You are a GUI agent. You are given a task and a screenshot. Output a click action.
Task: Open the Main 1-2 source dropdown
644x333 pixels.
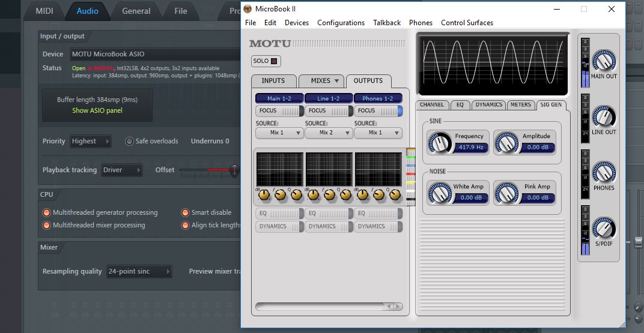279,133
